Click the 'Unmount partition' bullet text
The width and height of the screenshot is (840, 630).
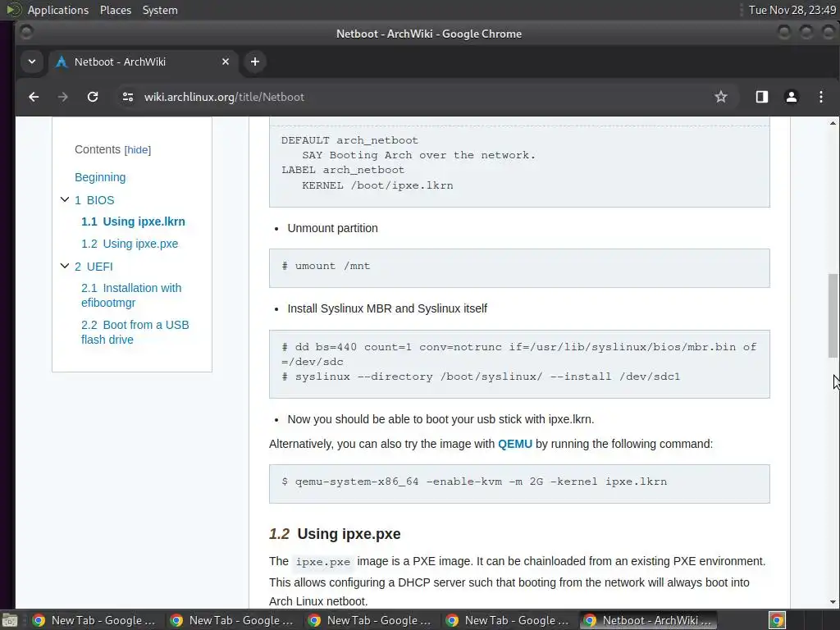click(333, 228)
